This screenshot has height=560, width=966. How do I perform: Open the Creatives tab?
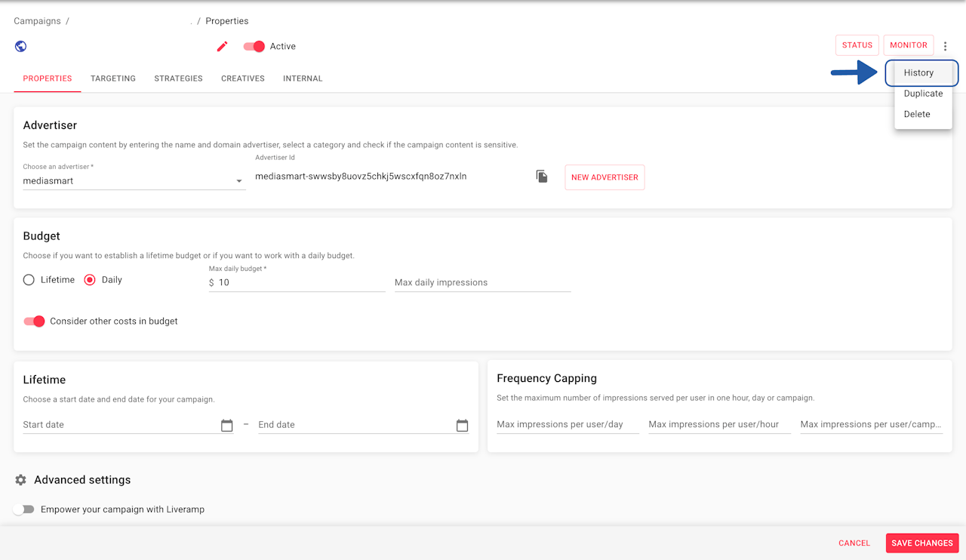pyautogui.click(x=242, y=78)
